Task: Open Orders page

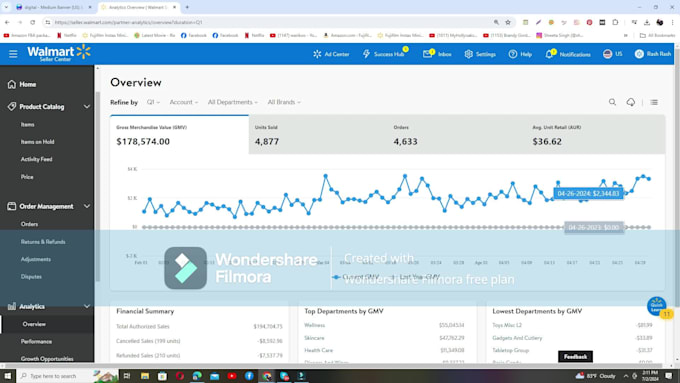Action: [29, 224]
